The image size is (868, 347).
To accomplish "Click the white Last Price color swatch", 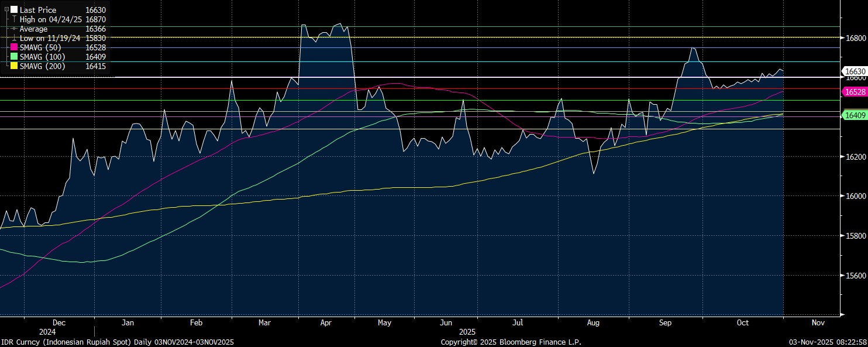I will pyautogui.click(x=14, y=10).
